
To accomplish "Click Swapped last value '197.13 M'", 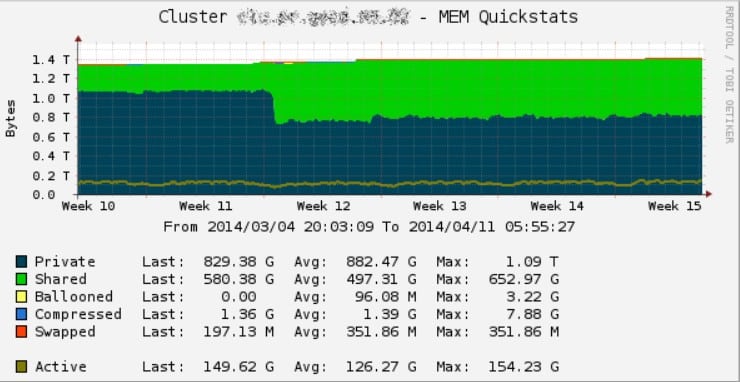I will 239,331.
